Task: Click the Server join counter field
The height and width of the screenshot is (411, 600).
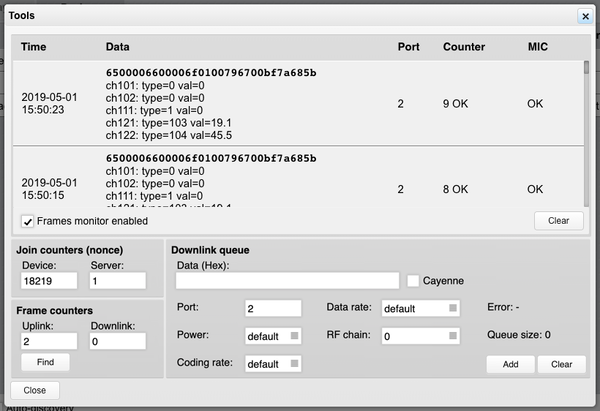Action: (x=118, y=281)
